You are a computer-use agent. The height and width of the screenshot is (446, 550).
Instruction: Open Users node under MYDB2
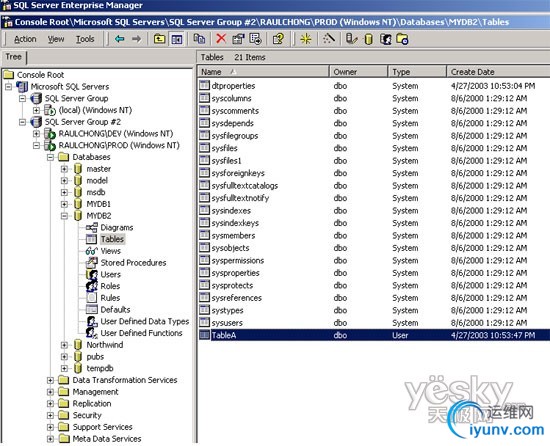point(110,275)
